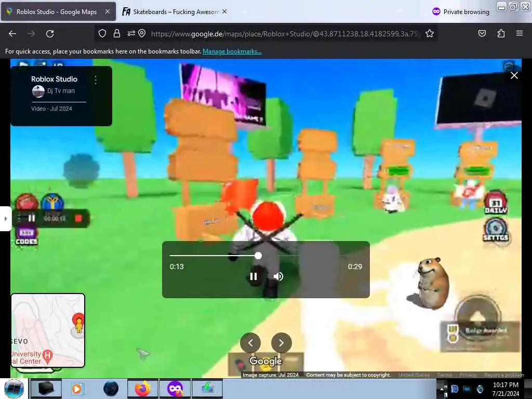This screenshot has height=399, width=532.
Task: Go to the previous photo
Action: (x=250, y=343)
